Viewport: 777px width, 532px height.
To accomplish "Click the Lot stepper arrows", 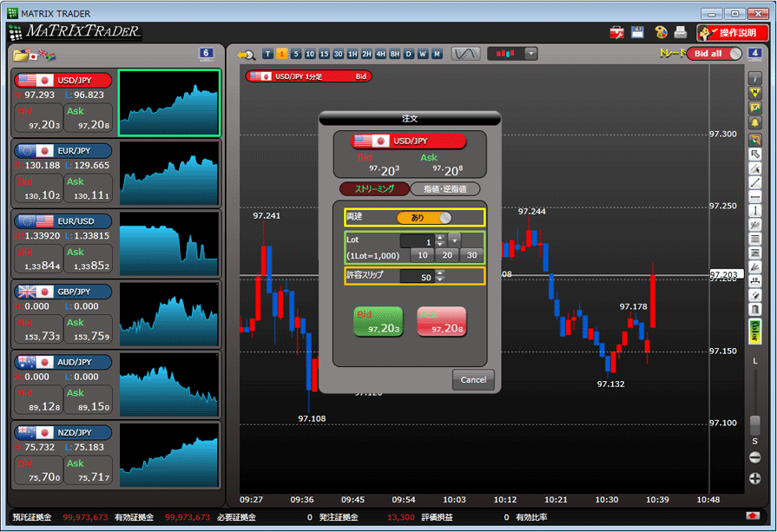I will pyautogui.click(x=439, y=241).
